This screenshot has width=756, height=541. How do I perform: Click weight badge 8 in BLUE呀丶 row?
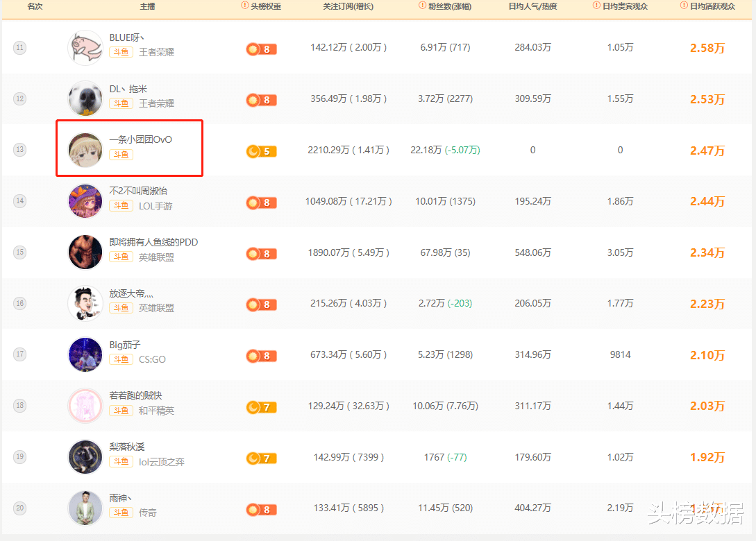(x=261, y=49)
